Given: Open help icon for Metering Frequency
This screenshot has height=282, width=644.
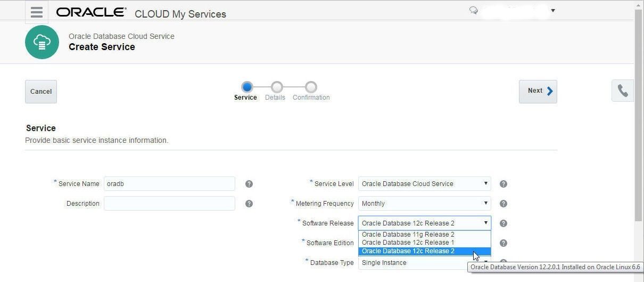Looking at the screenshot, I should click(503, 204).
